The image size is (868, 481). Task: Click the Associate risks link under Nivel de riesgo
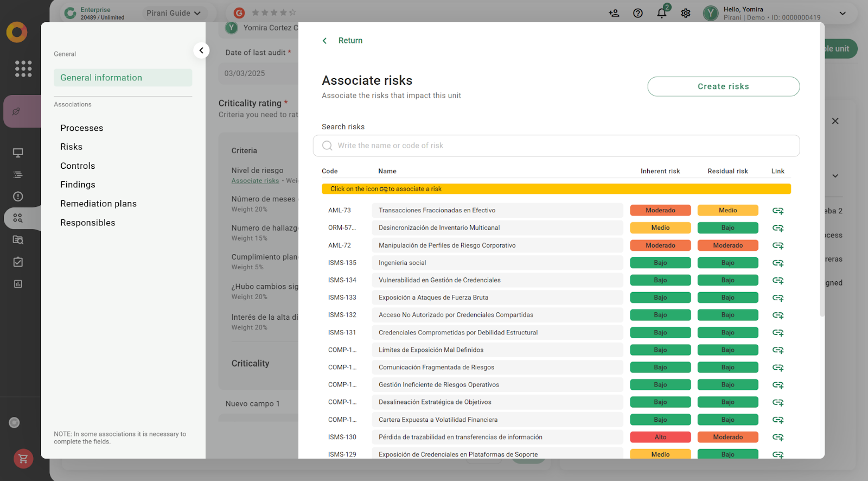point(255,181)
